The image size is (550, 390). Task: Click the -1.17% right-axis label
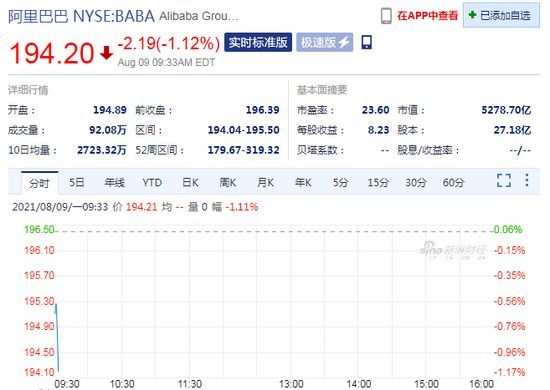pyautogui.click(x=509, y=372)
